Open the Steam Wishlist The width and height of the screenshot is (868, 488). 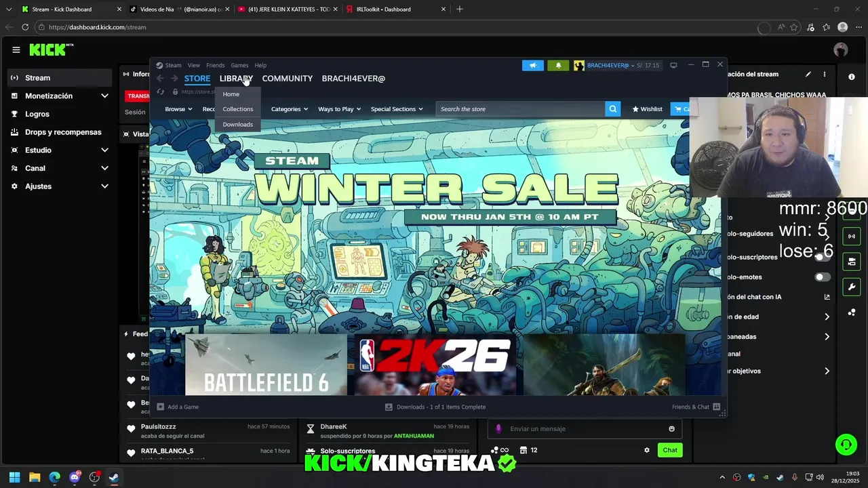[648, 109]
